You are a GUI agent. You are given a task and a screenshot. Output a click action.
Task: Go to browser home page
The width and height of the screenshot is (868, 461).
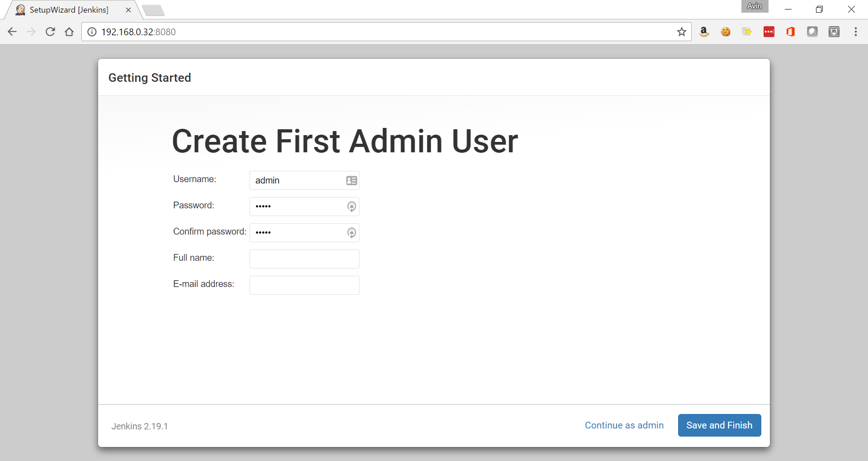pos(69,32)
